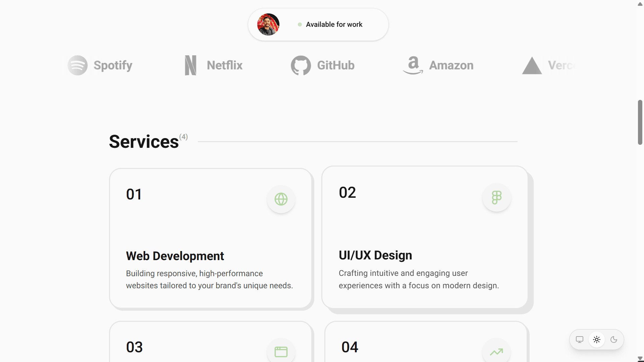Click the Spotify logo icon

click(77, 65)
